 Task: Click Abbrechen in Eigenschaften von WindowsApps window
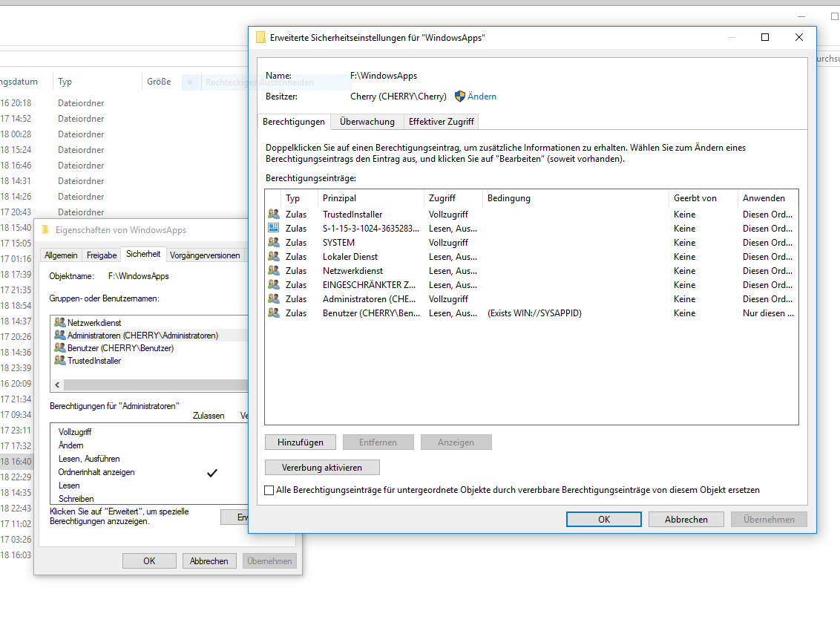coord(209,560)
